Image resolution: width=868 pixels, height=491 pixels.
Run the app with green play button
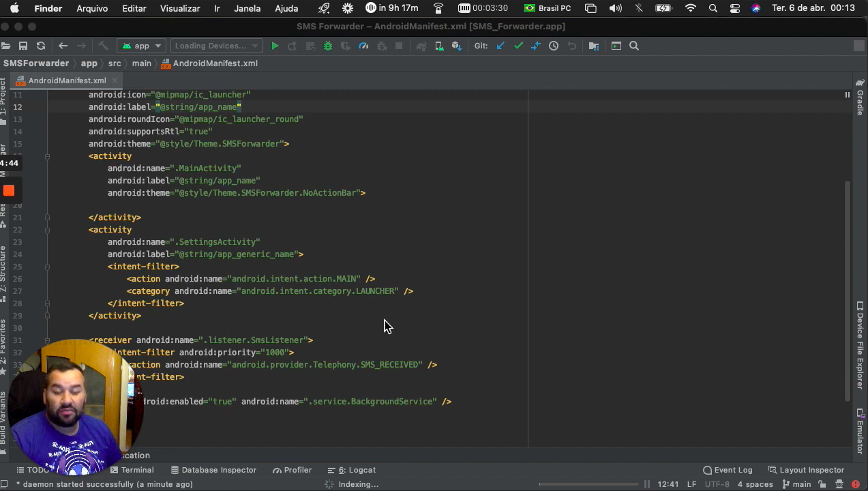point(275,46)
